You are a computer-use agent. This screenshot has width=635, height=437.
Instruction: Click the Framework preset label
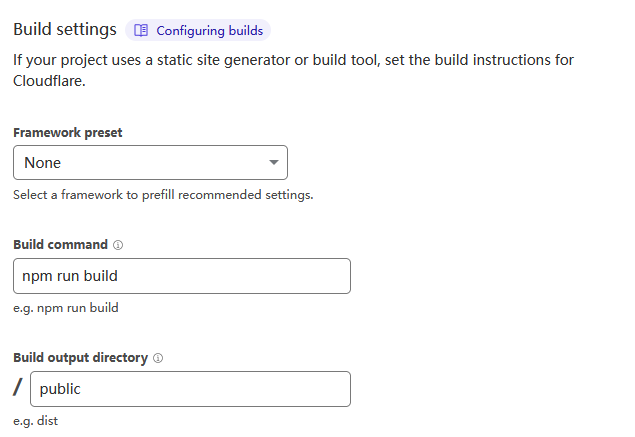tap(67, 132)
